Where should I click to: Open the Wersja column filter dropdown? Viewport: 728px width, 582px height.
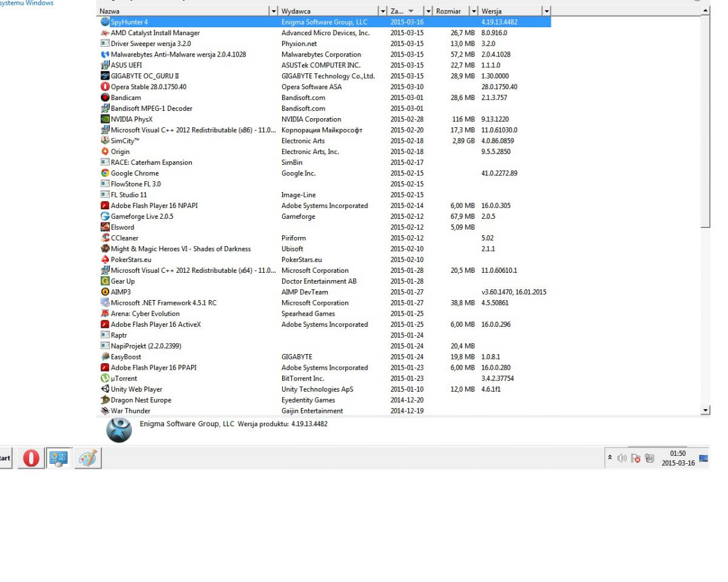click(546, 12)
